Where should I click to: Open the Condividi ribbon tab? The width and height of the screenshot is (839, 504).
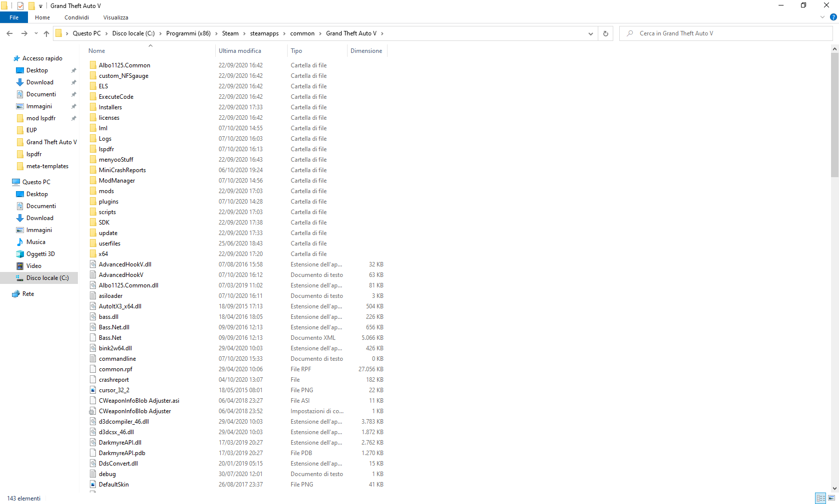[76, 17]
